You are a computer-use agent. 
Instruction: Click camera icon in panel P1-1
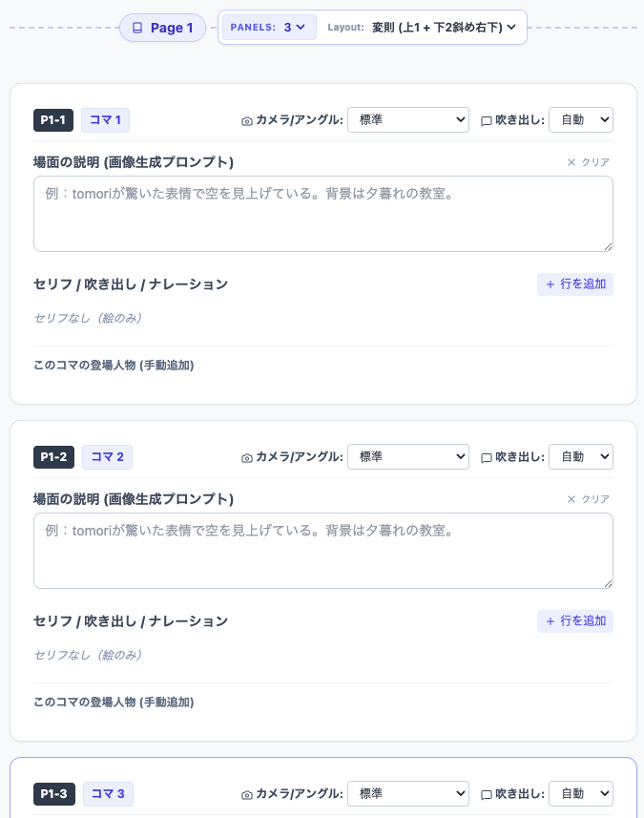247,120
